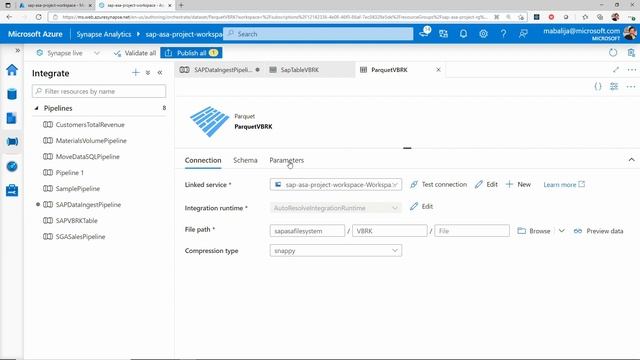The image size is (640, 360).
Task: Open the Manage toolbox icon
Action: (x=12, y=190)
